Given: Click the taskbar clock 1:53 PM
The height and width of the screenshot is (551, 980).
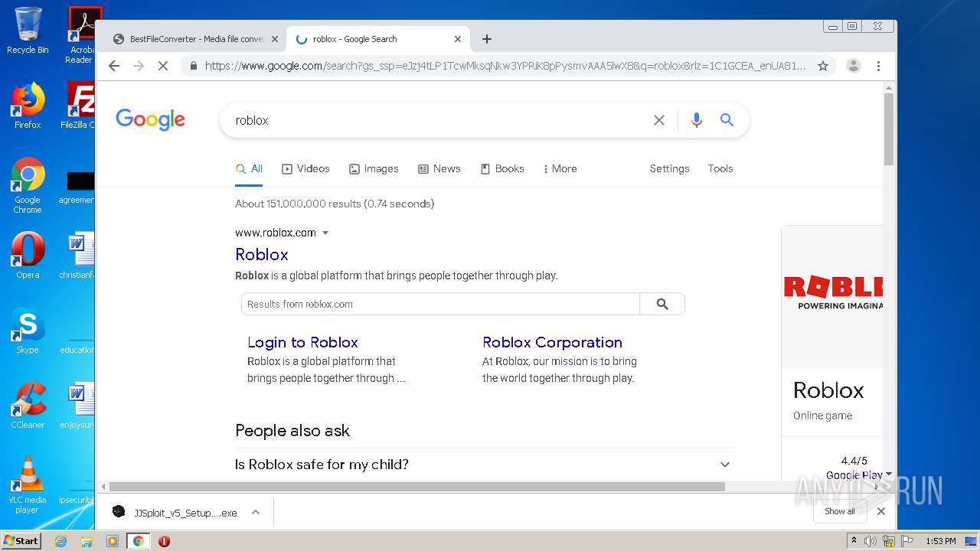Looking at the screenshot, I should pyautogui.click(x=940, y=541).
